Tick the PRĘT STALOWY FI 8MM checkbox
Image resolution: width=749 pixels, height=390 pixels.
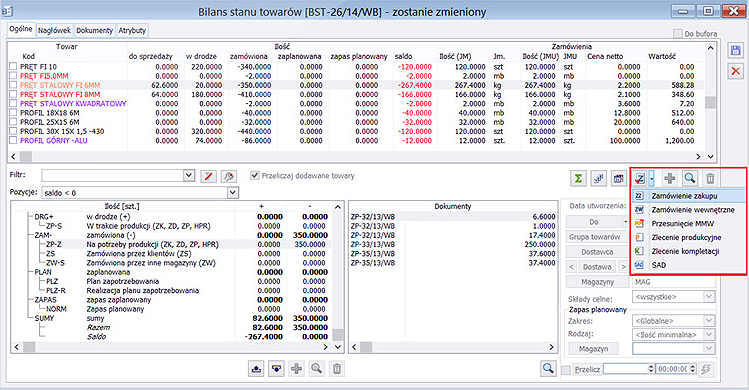click(x=13, y=94)
